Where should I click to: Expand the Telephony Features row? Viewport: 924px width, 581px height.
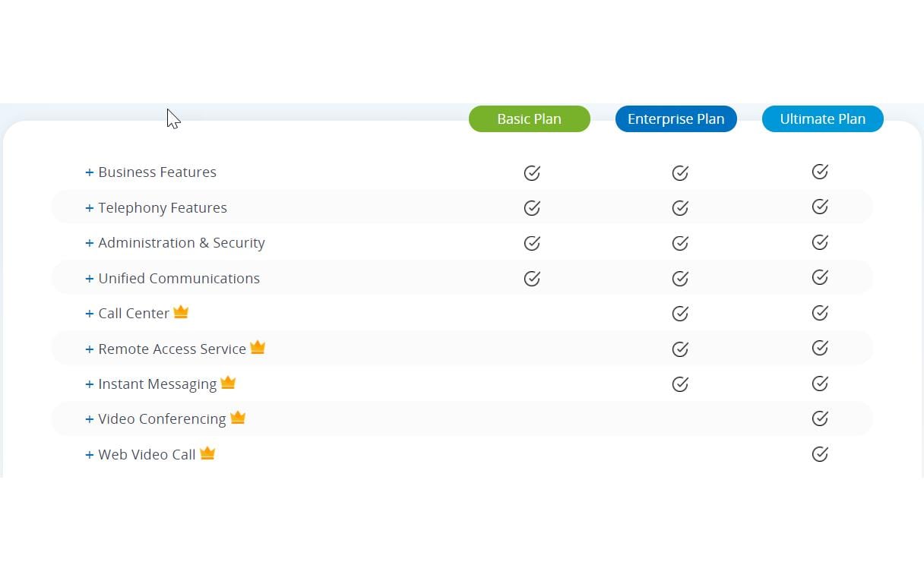click(90, 208)
